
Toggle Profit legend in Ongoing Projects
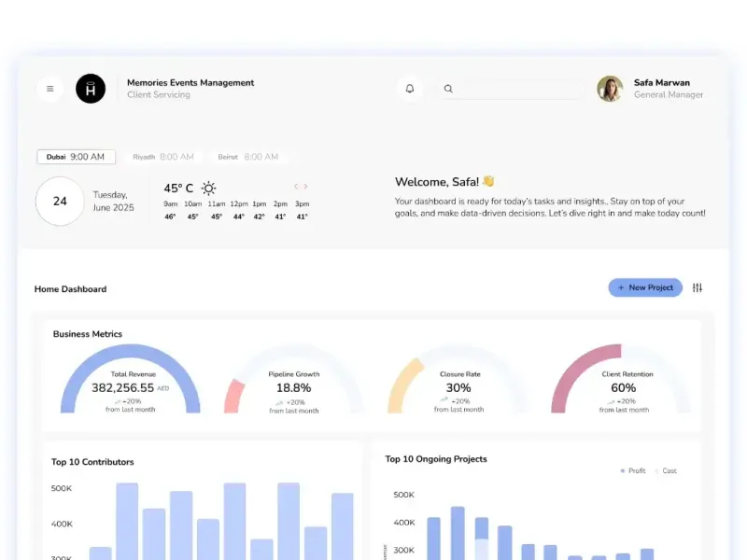click(633, 471)
